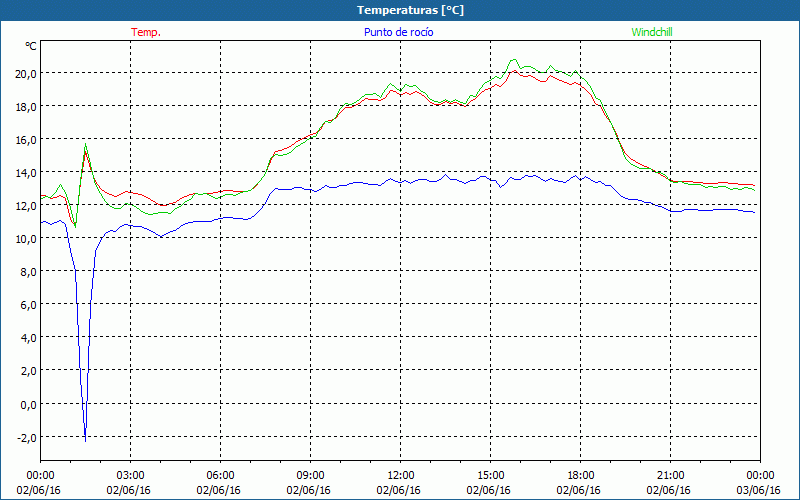Click the -2,0 y-axis value

pos(27,438)
